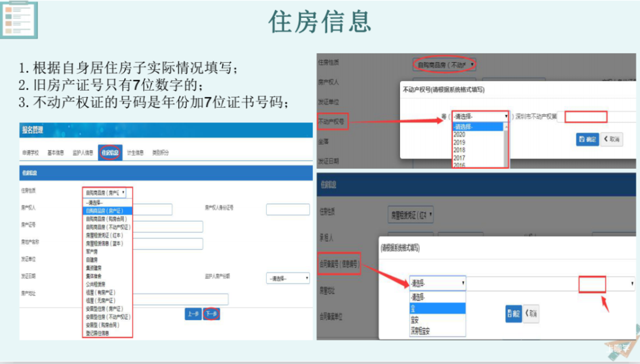Choose 房屋租赁凭证(红本) option

(107, 235)
